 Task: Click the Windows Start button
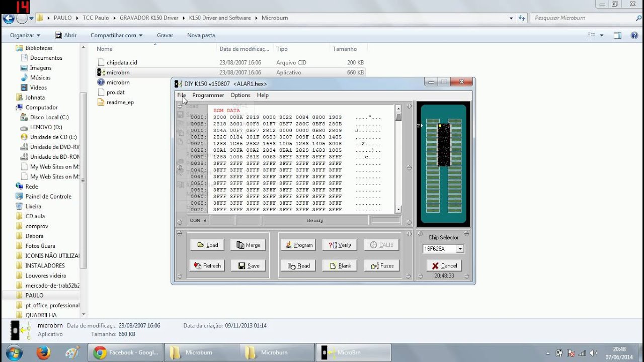(14, 352)
